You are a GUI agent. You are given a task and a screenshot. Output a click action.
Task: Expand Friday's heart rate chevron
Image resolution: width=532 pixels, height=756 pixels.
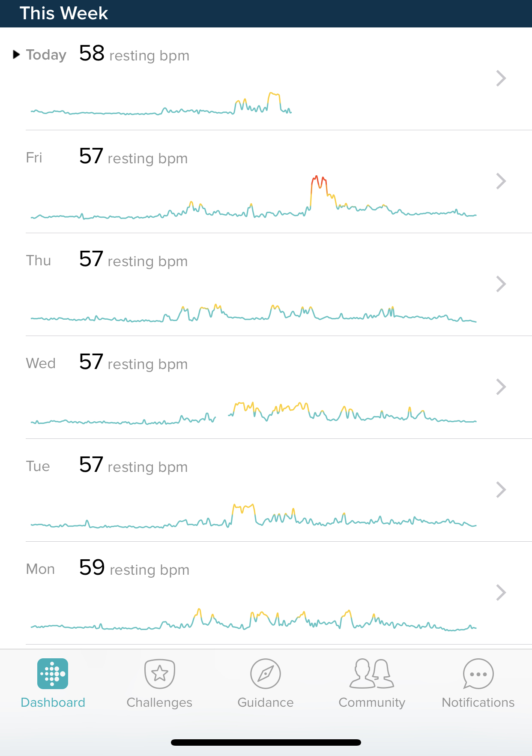point(501,181)
